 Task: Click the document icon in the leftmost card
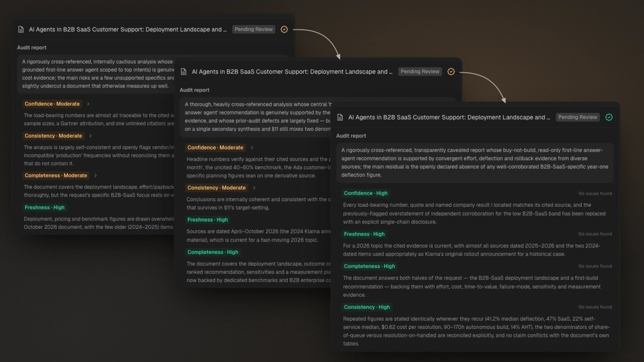click(21, 29)
